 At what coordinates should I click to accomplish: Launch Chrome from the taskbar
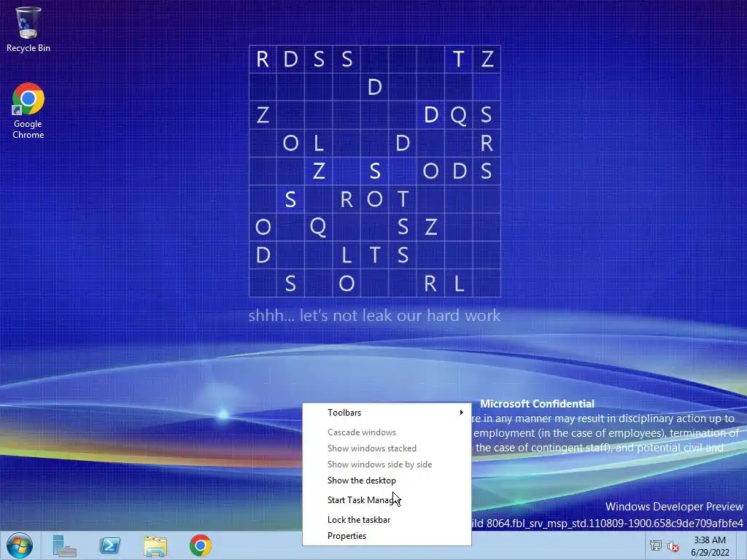(x=201, y=545)
